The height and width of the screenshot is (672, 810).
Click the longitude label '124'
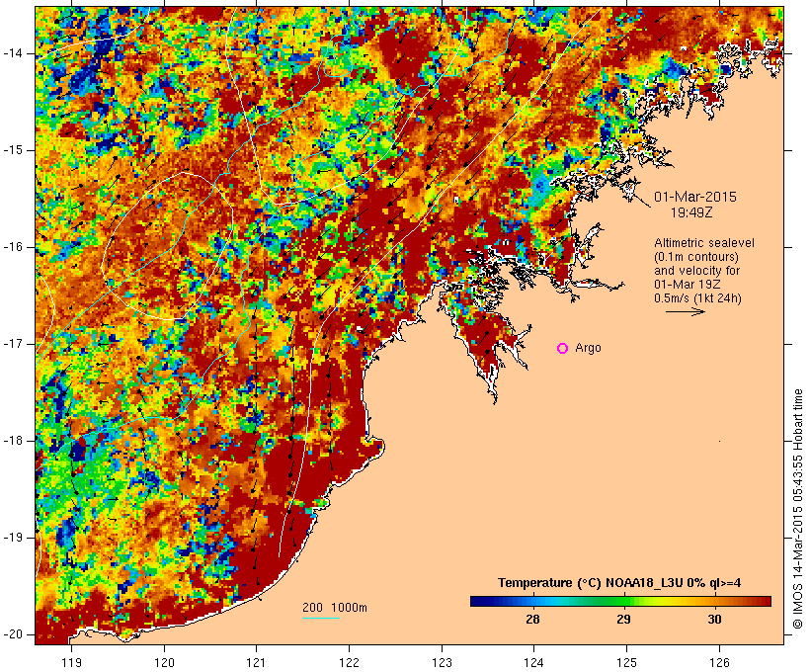[x=534, y=663]
